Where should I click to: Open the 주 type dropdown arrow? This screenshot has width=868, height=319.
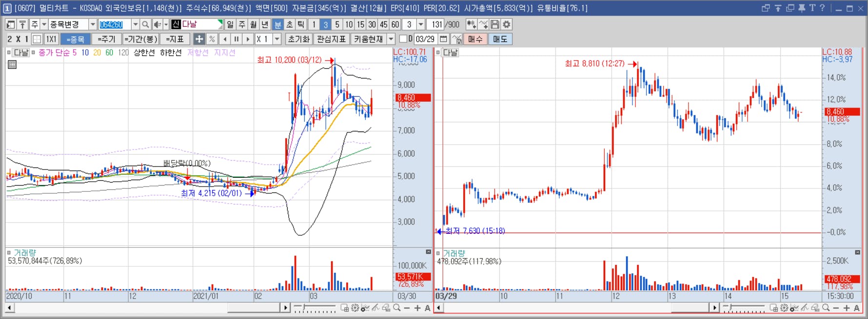[44, 24]
